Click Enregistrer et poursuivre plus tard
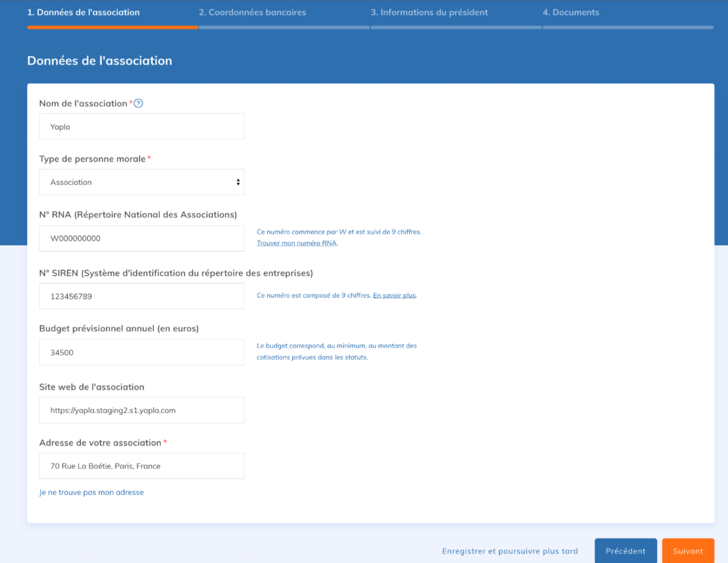Viewport: 728px width, 563px height. pyautogui.click(x=510, y=551)
